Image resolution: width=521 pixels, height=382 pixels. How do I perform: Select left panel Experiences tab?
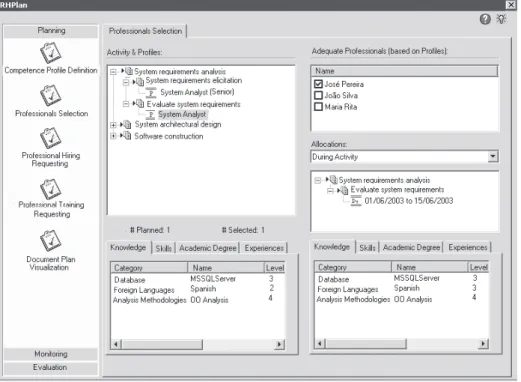(264, 248)
